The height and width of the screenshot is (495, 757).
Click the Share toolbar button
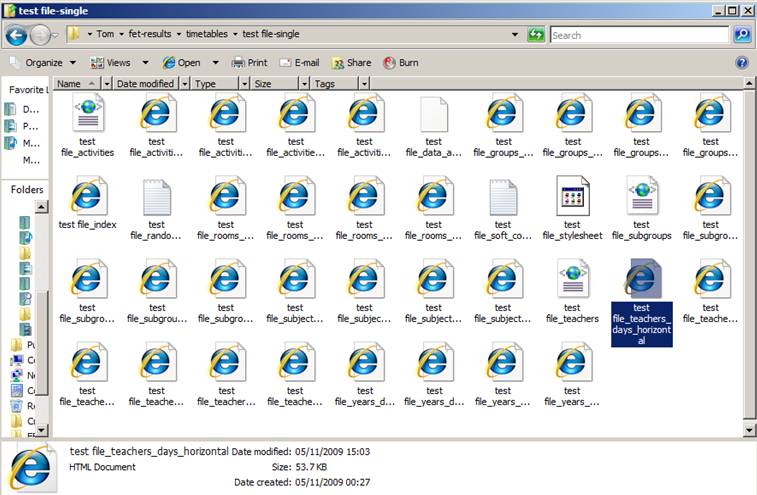click(x=350, y=62)
